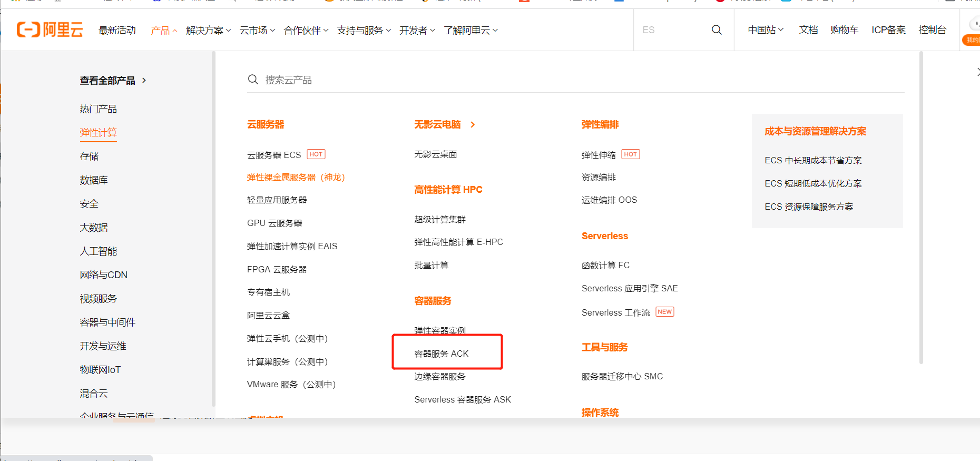
Task: Click the product panel vertical scrollbar
Action: pos(921,208)
